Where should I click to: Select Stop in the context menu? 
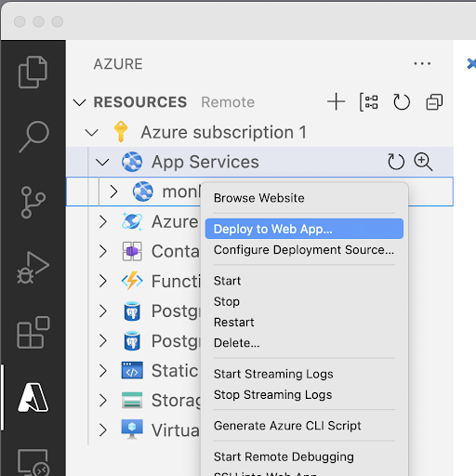click(304, 301)
